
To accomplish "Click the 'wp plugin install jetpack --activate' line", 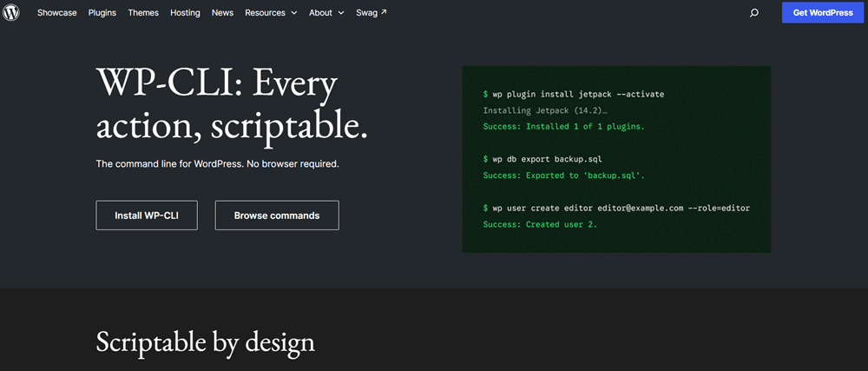I will [574, 94].
